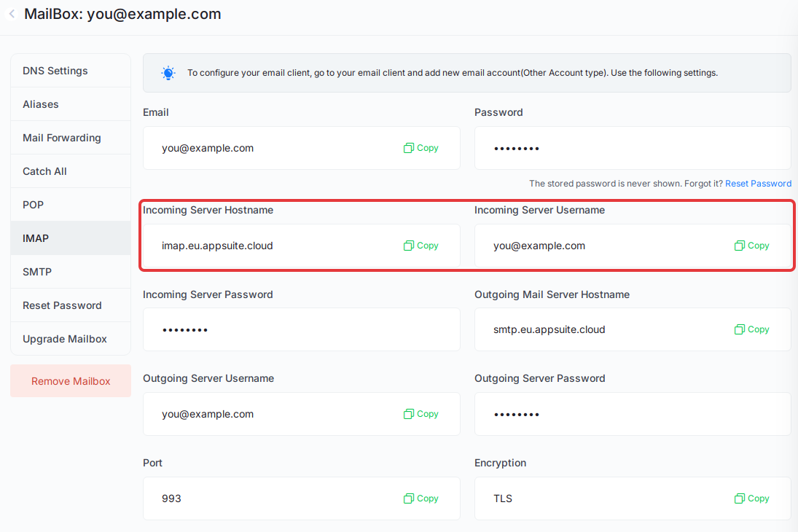Copy the Port 993 value
Image resolution: width=798 pixels, height=532 pixels.
pos(421,499)
